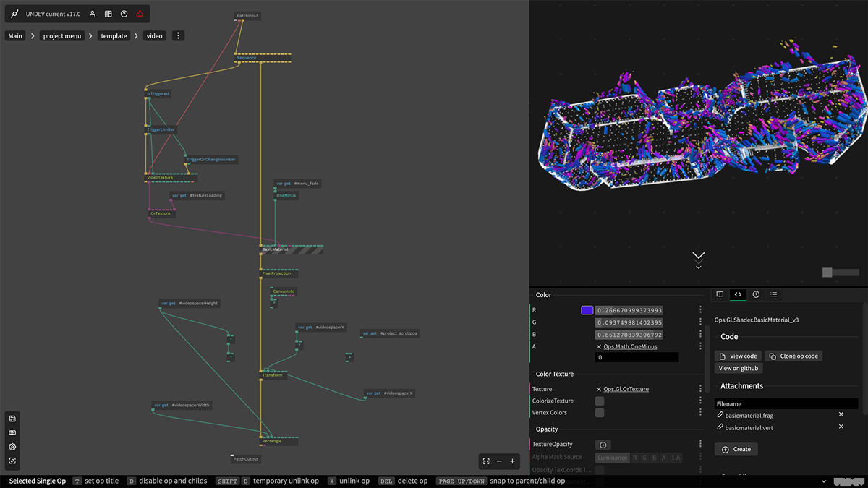Switch to the history clock tab

coord(756,294)
